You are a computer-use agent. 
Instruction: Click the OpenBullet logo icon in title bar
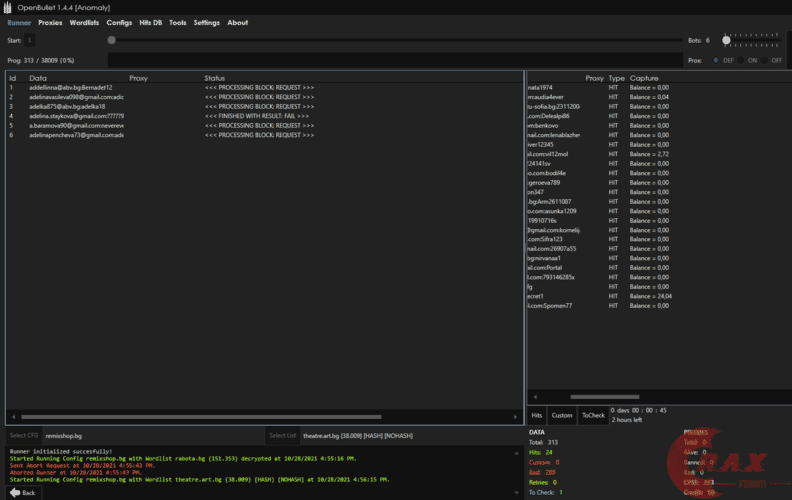pos(8,7)
